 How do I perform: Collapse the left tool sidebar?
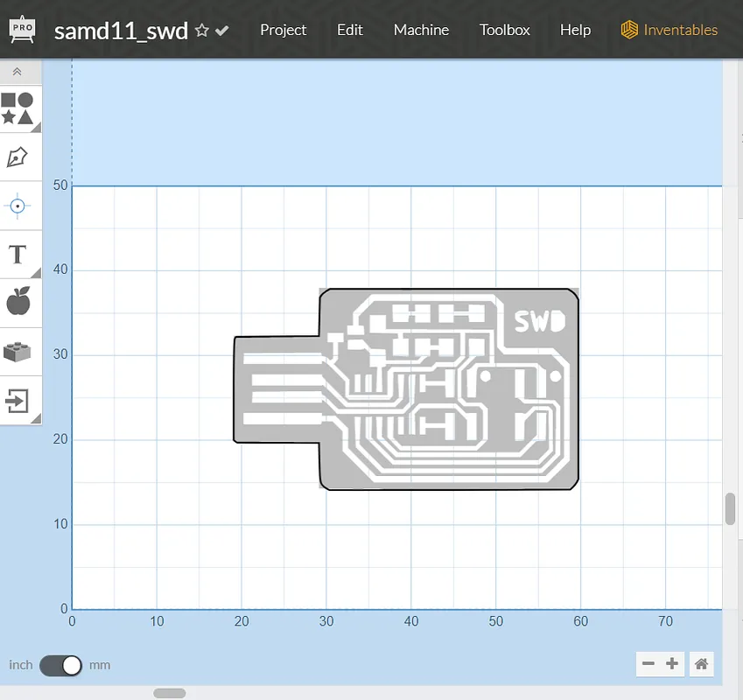coord(18,72)
